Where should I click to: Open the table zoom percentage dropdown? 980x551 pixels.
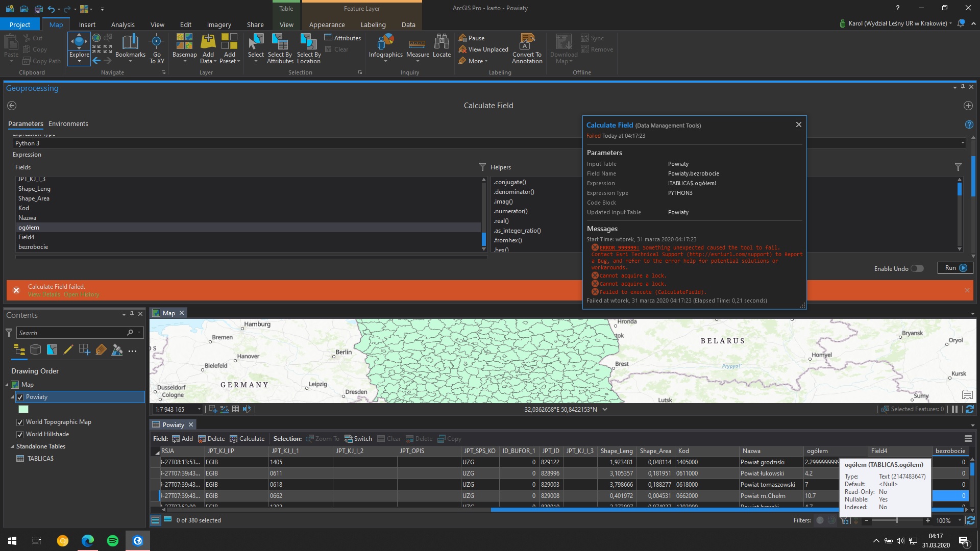[x=960, y=520]
